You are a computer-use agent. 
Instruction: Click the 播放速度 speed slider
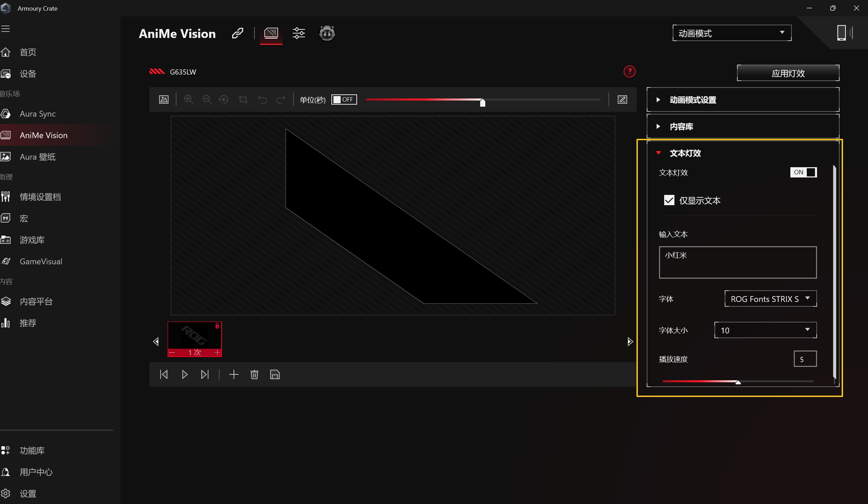pyautogui.click(x=738, y=382)
